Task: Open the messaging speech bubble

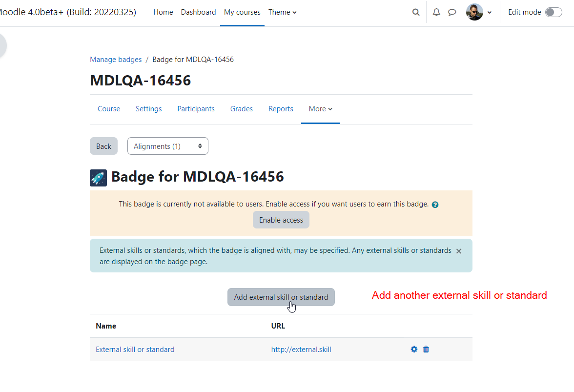Action: pos(452,12)
